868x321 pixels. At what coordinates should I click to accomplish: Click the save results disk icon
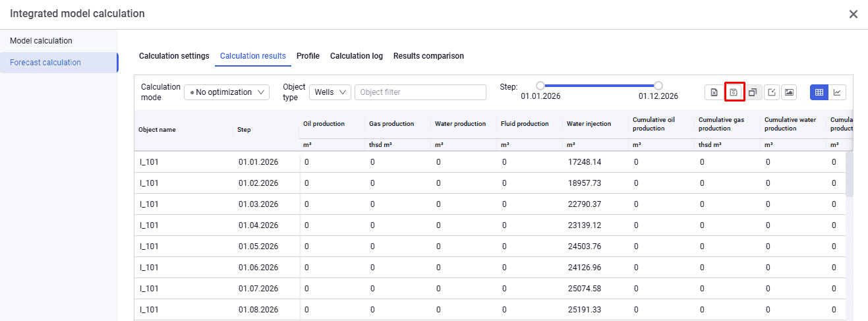tap(734, 92)
